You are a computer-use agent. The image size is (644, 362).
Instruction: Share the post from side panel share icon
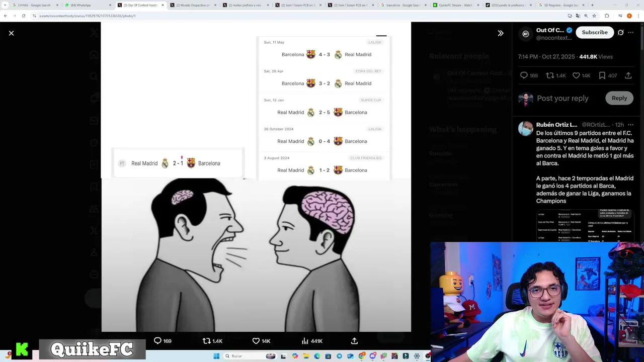click(x=628, y=75)
